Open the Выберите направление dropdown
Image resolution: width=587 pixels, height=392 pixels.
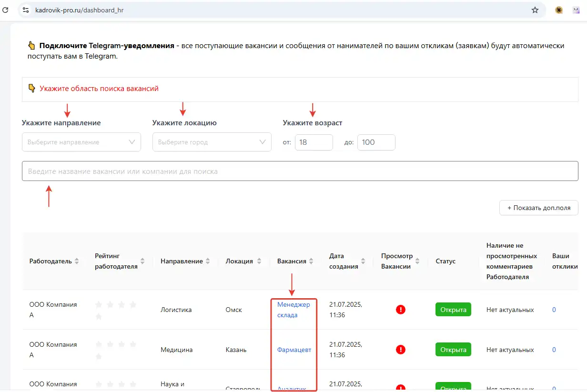tap(81, 142)
